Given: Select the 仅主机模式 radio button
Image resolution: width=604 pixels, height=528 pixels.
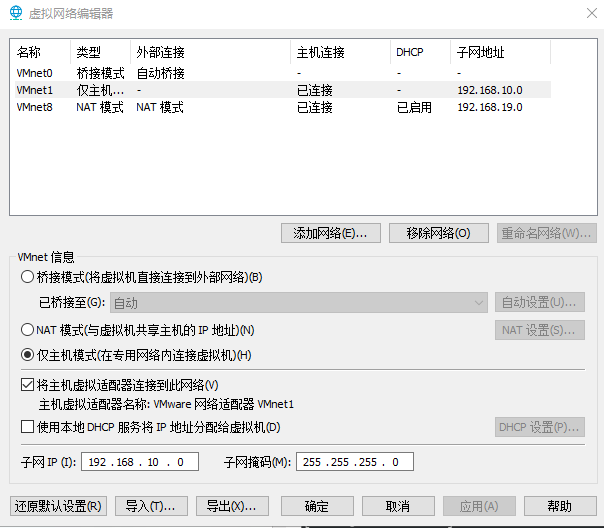Looking at the screenshot, I should point(27,354).
